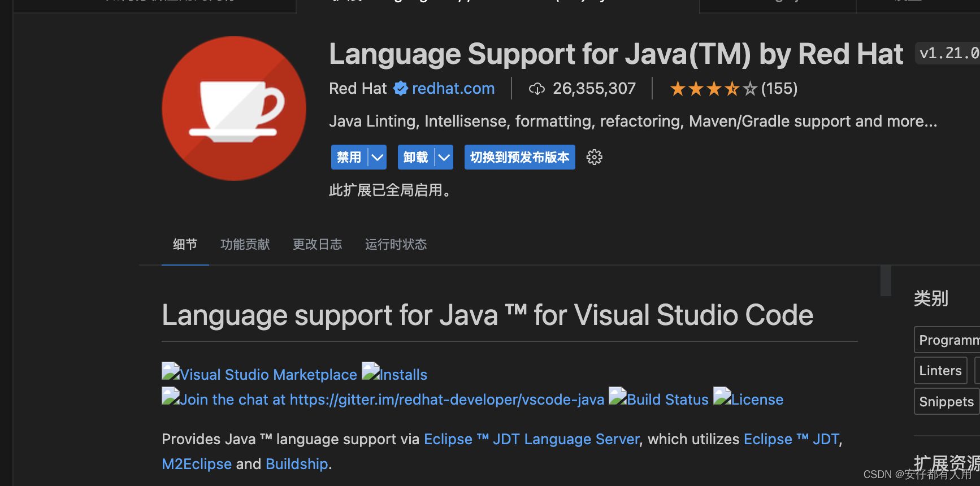Open the Join the chat gitter link
This screenshot has width=980, height=486.
point(383,399)
